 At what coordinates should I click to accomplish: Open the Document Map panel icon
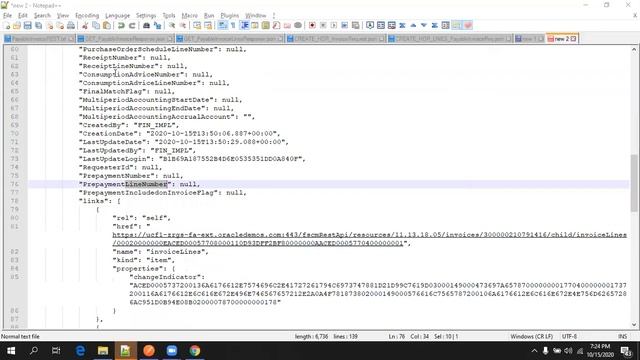coord(265,25)
